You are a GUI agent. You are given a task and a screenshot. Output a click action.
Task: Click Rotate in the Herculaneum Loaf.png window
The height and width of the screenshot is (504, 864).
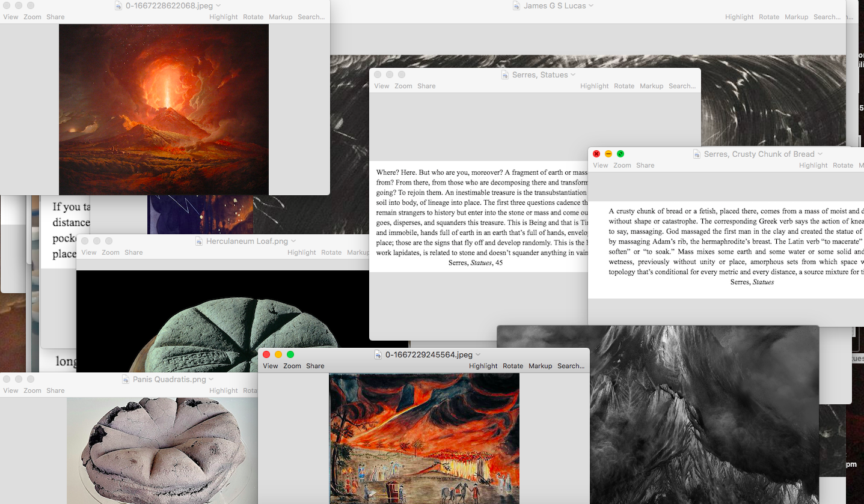tap(331, 252)
